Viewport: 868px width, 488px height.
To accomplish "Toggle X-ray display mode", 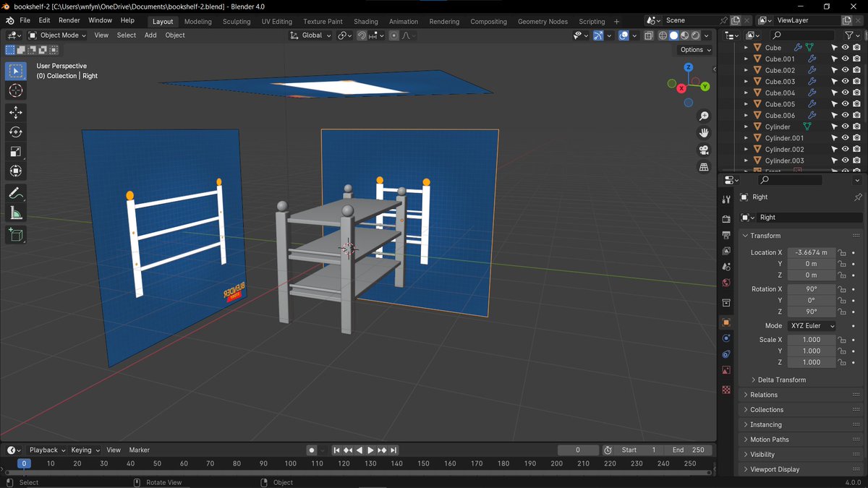I will pos(649,35).
